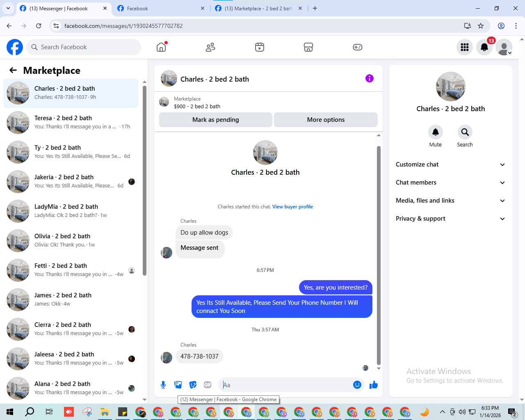The height and width of the screenshot is (420, 525).
Task: Open the Olivia · 2 bed 2 bath chat
Action: (x=71, y=241)
